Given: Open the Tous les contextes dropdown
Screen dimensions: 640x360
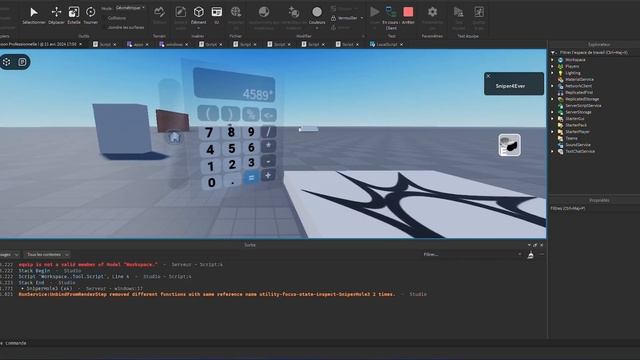Looking at the screenshot, I should click(x=47, y=254).
